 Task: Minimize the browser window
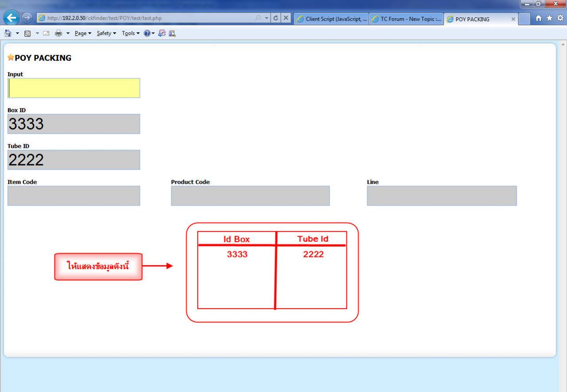coord(527,4)
